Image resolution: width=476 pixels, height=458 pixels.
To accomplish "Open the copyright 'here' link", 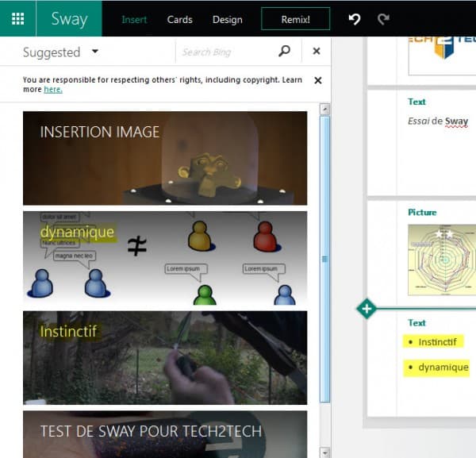I will point(53,90).
